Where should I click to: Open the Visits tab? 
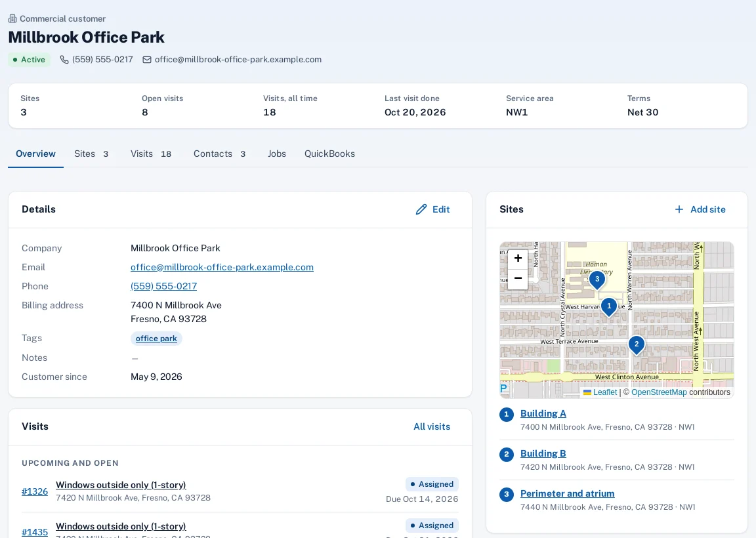[x=151, y=154]
